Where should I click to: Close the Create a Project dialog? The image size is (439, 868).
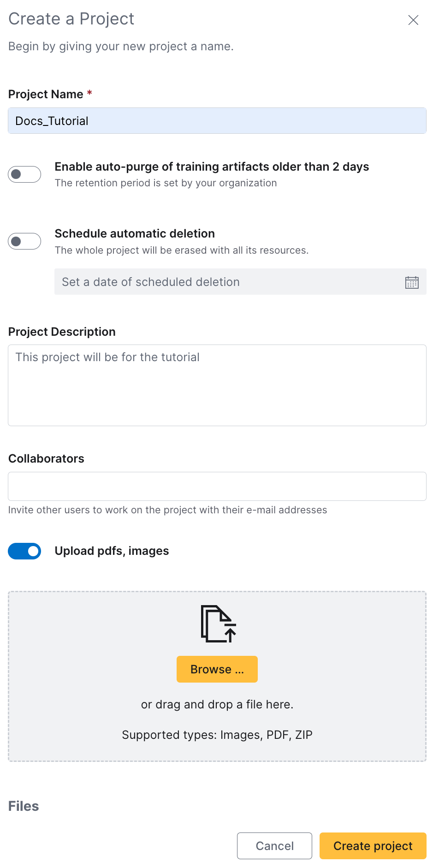413,20
